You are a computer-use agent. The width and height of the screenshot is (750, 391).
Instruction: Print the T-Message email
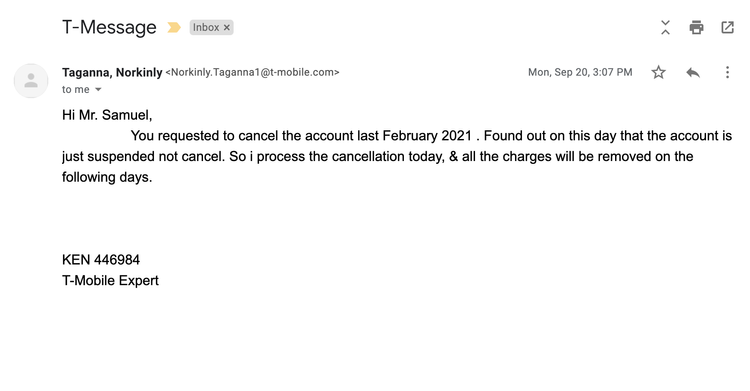click(696, 27)
